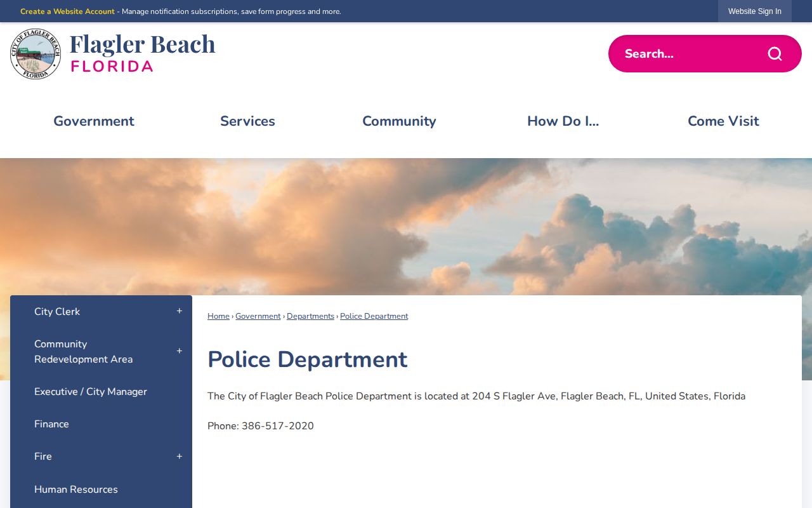The image size is (812, 508).
Task: Open the Come Visit menu
Action: click(x=723, y=121)
